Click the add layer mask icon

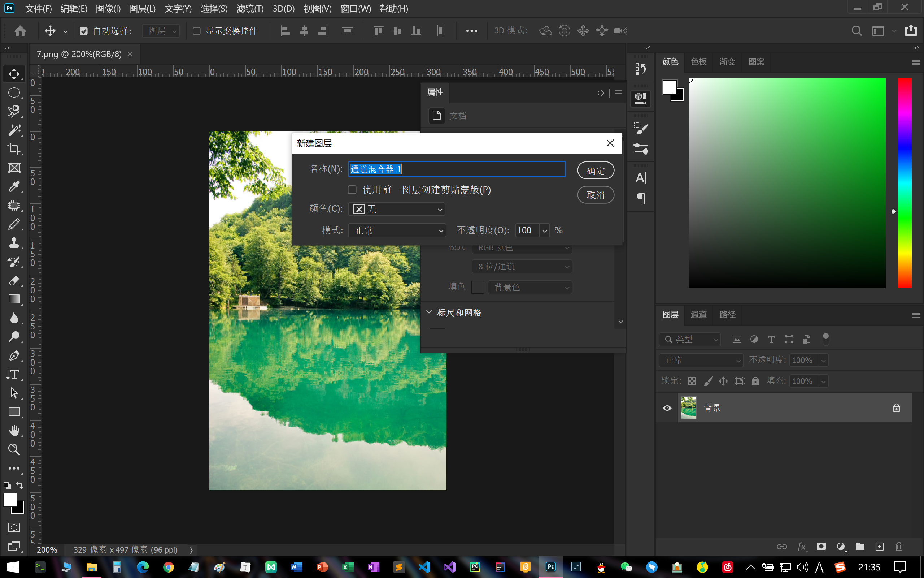coord(821,547)
